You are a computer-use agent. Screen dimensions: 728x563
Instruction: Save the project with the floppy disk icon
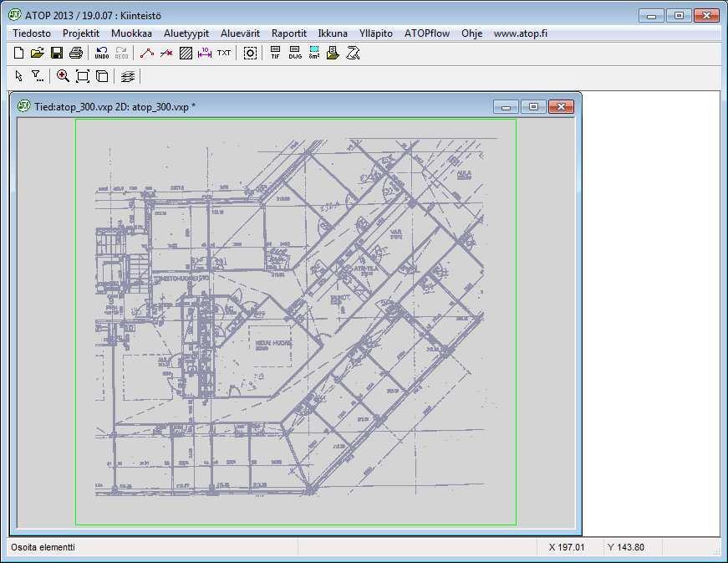click(x=57, y=53)
